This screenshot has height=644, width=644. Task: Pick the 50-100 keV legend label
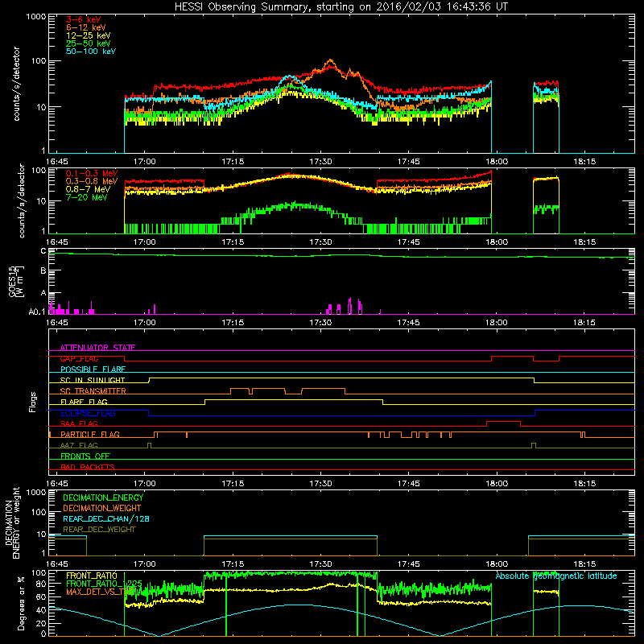[91, 52]
